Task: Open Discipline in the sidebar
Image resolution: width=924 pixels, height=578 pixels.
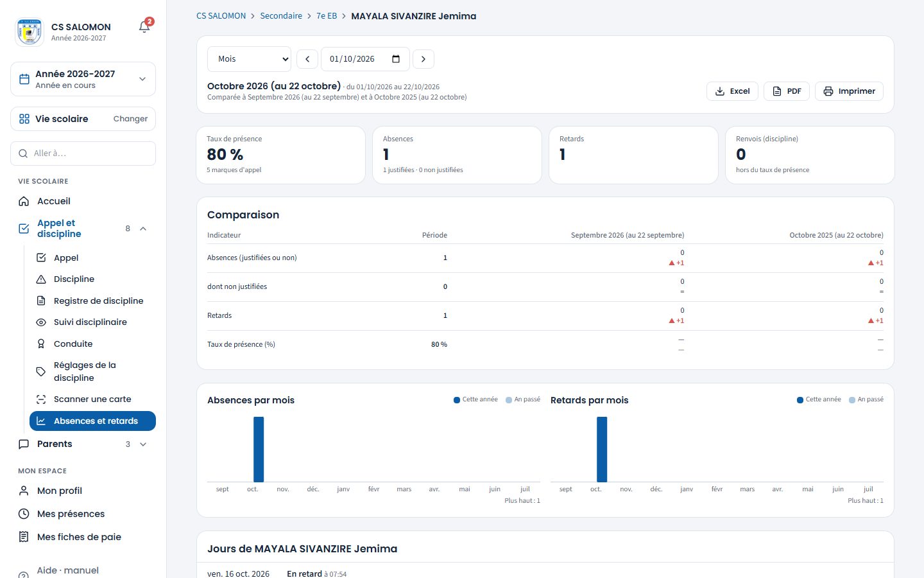Action: [92, 279]
